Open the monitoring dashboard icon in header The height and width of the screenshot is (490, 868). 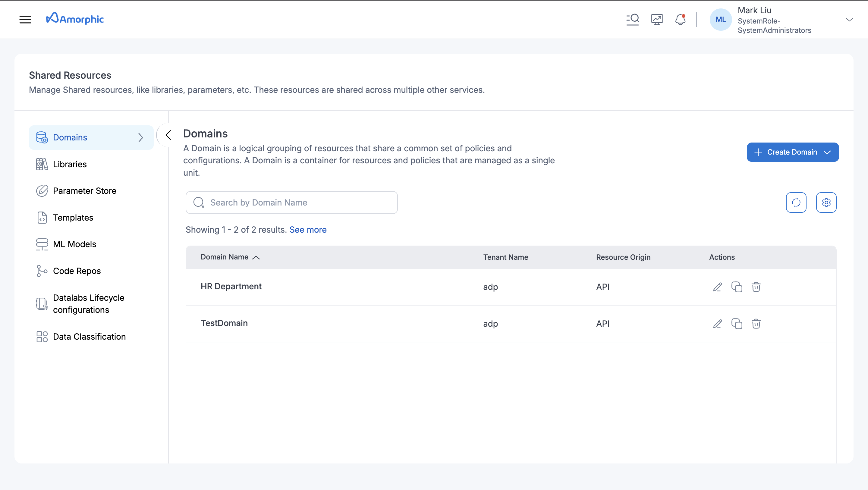coord(657,20)
